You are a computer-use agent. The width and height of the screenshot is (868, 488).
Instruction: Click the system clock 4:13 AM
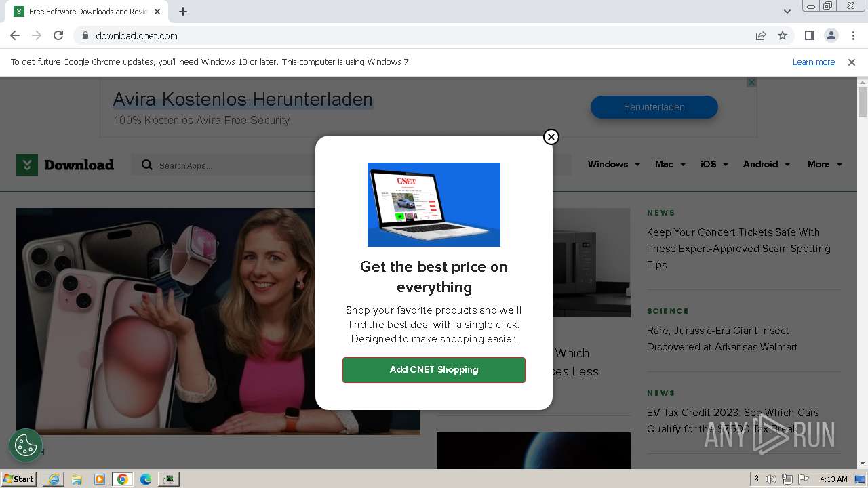click(x=833, y=479)
